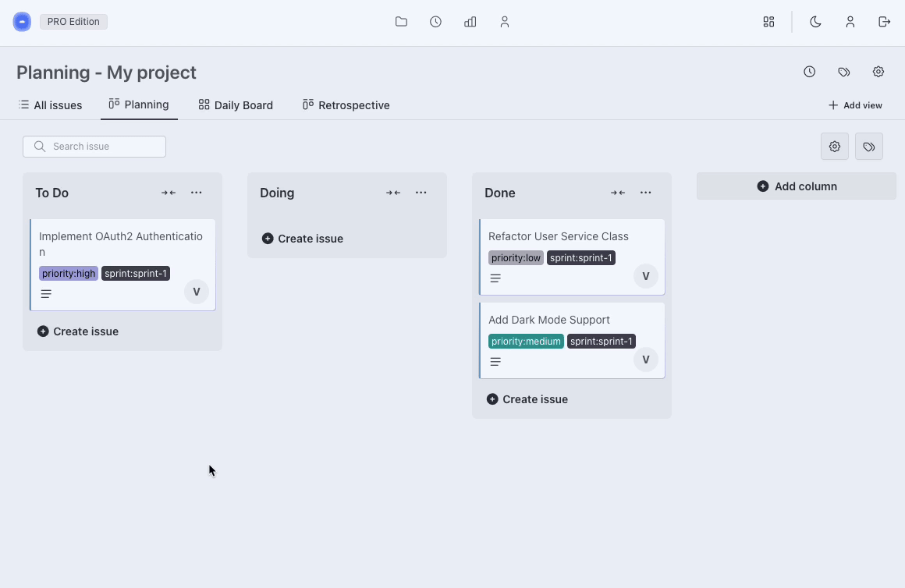Open the time tracking clock icon in top navigation
Viewport: 905px width, 588px height.
pyautogui.click(x=435, y=22)
